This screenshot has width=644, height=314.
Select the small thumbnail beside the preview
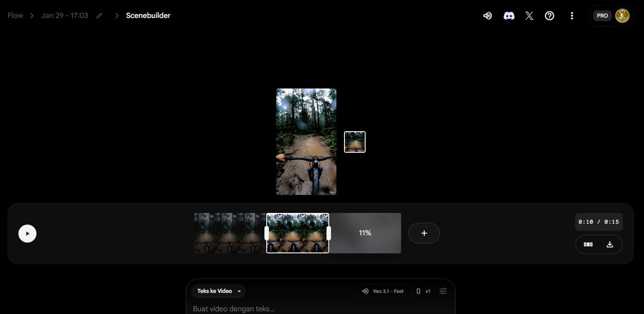355,142
